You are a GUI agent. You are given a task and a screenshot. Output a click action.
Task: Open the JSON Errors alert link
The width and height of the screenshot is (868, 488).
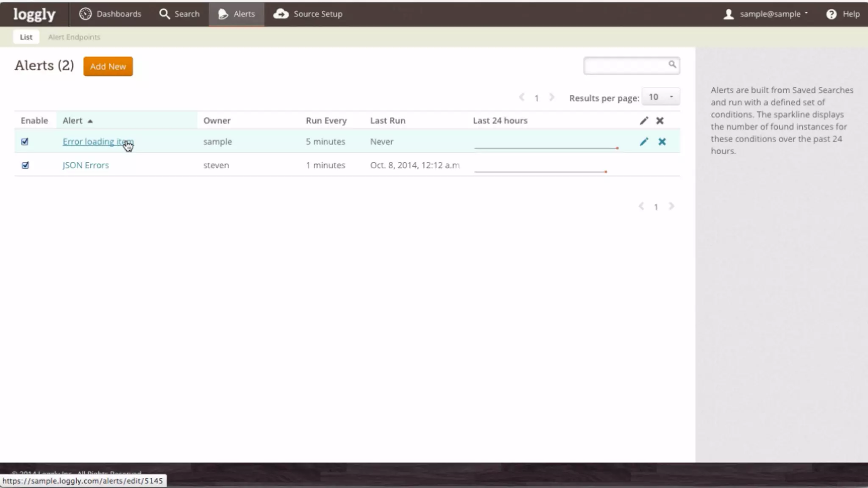(x=86, y=165)
